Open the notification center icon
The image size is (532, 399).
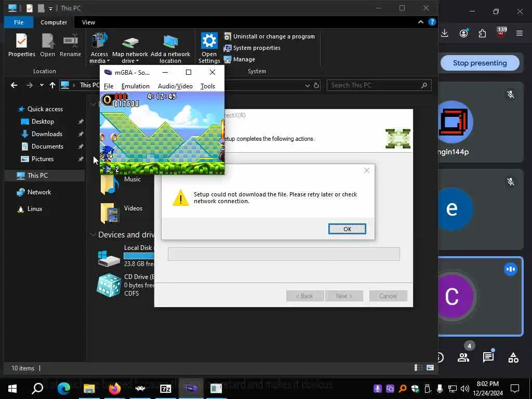(515, 389)
